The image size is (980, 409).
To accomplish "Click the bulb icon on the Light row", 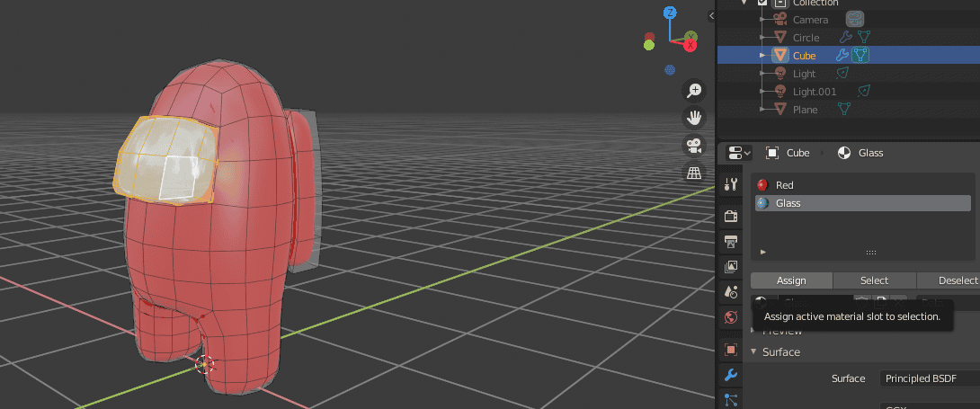I will (x=780, y=74).
